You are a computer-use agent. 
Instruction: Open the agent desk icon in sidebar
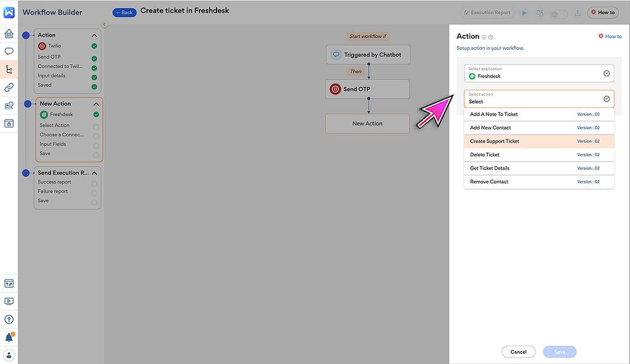pos(9,105)
